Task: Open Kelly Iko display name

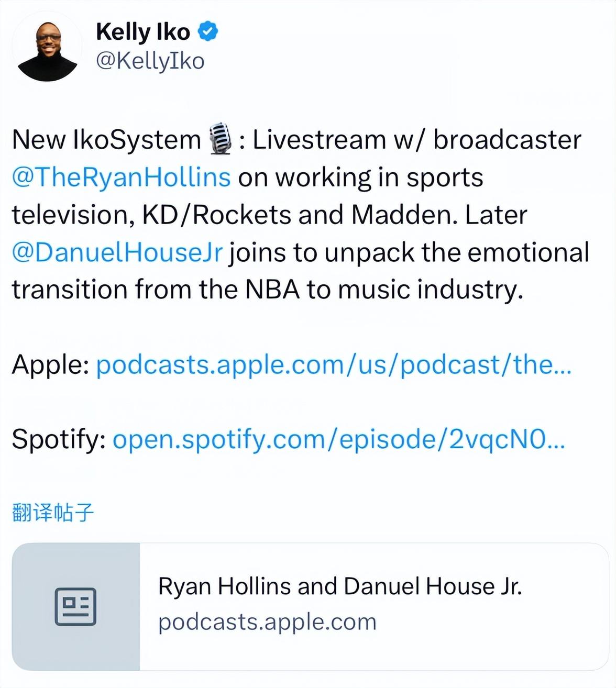Action: tap(143, 32)
